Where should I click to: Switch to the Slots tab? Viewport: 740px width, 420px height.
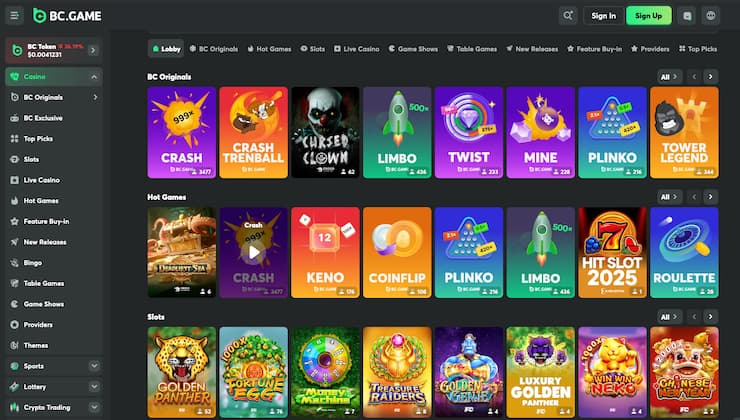[312, 49]
